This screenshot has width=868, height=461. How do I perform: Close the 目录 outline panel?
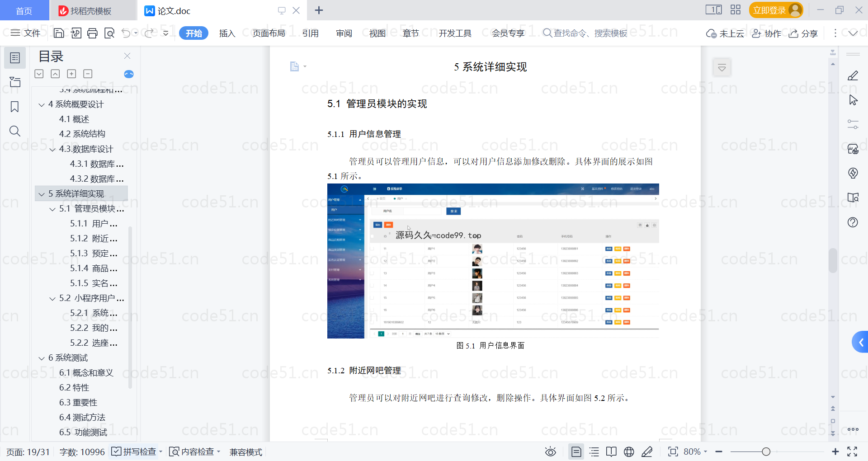coord(127,56)
